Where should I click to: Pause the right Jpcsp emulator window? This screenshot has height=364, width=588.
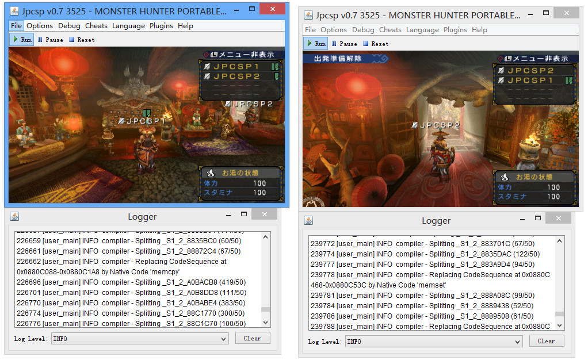coord(344,44)
